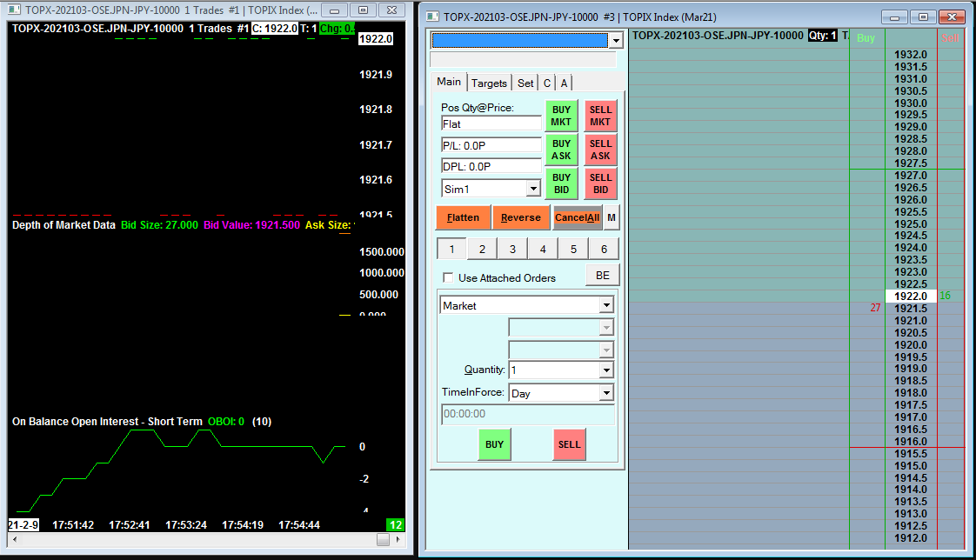The image size is (976, 560).
Task: Open the Quantity dropdown
Action: pyautogui.click(x=606, y=370)
